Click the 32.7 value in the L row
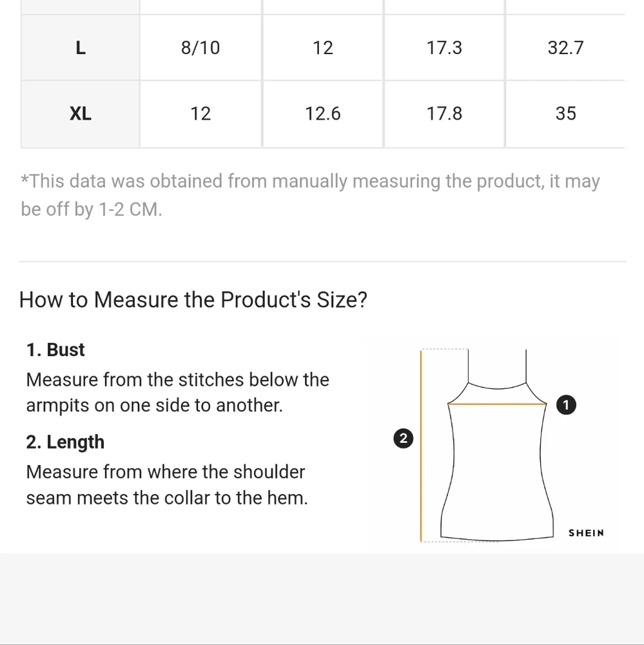Screen dimensions: 644x645 [565, 48]
